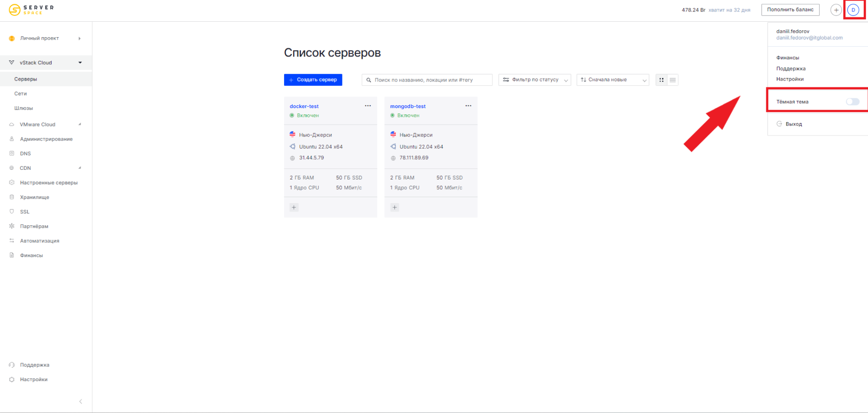
Task: Open Настройки in profile menu
Action: pyautogui.click(x=790, y=79)
